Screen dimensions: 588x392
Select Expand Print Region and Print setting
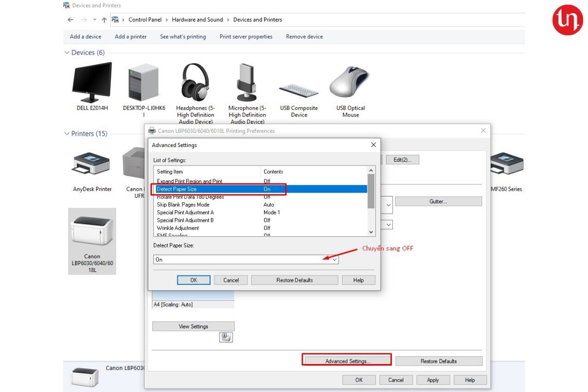(x=260, y=181)
